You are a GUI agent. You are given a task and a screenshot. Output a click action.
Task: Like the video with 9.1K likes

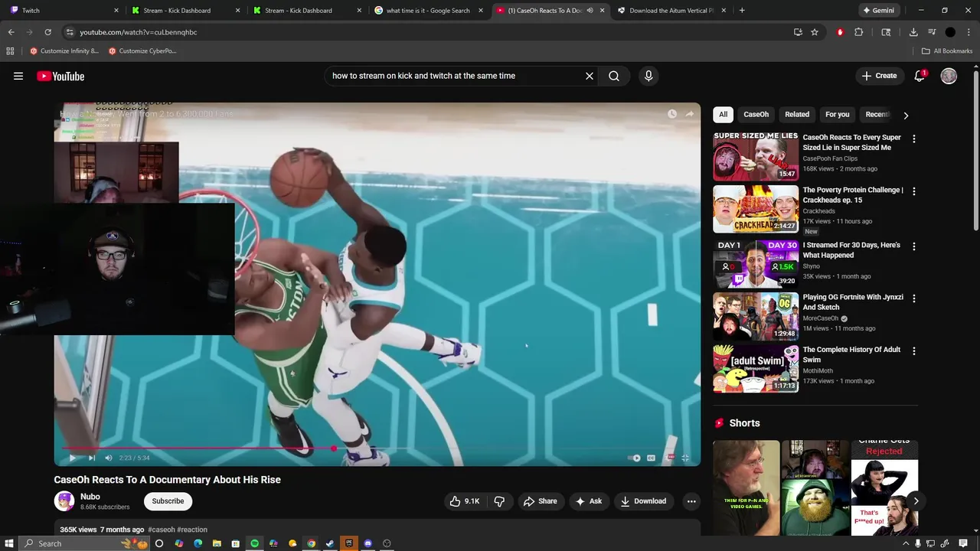coord(465,501)
